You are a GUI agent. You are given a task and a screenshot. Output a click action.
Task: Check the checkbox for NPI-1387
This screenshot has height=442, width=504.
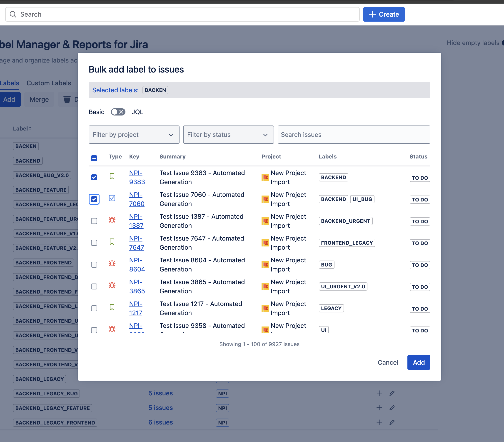94,221
